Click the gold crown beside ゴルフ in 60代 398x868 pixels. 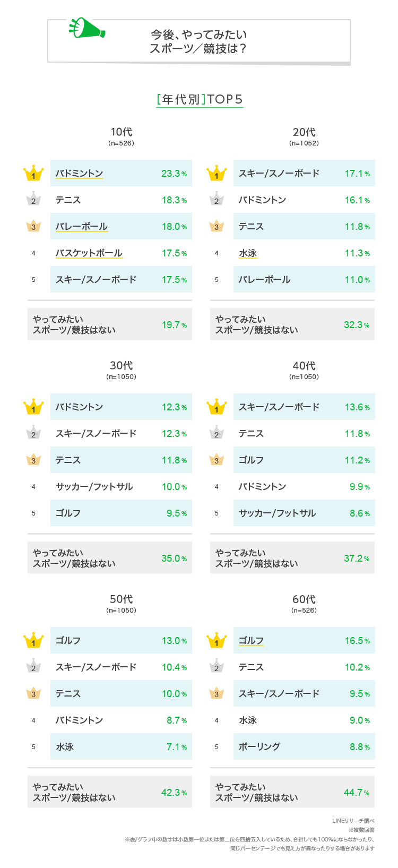[216, 641]
